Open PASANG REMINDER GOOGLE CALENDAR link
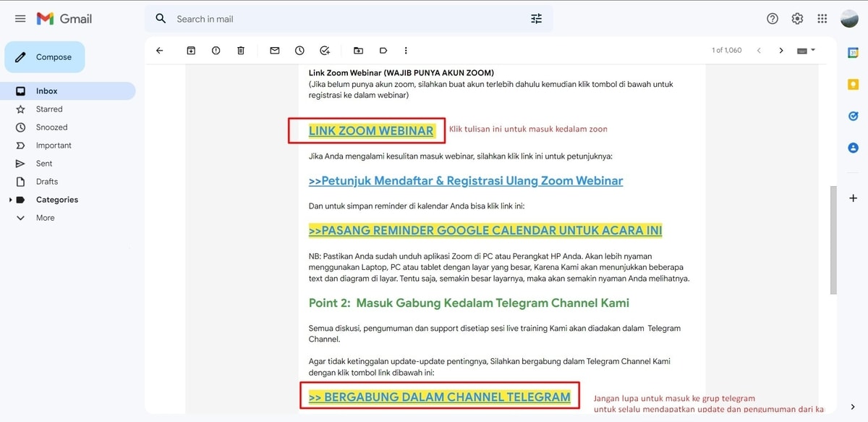 tap(485, 230)
